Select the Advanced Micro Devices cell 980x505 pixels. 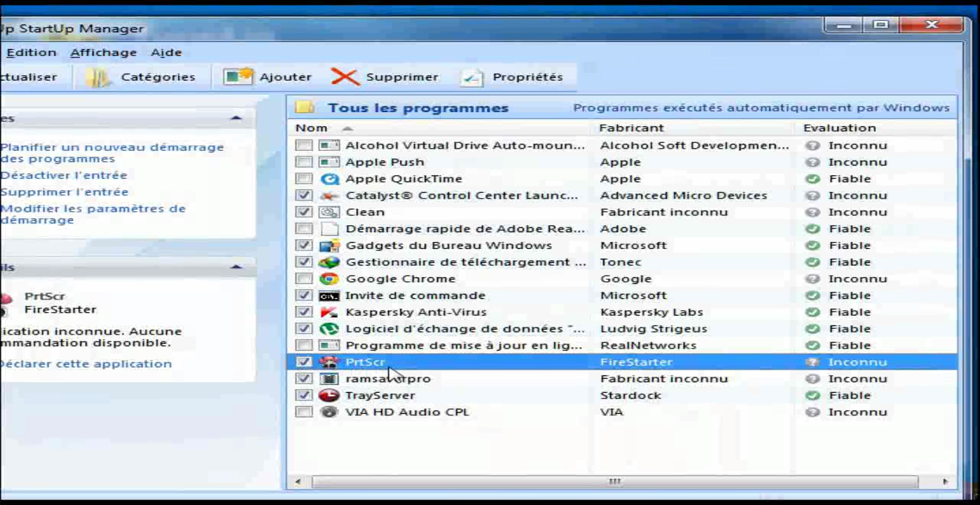683,196
